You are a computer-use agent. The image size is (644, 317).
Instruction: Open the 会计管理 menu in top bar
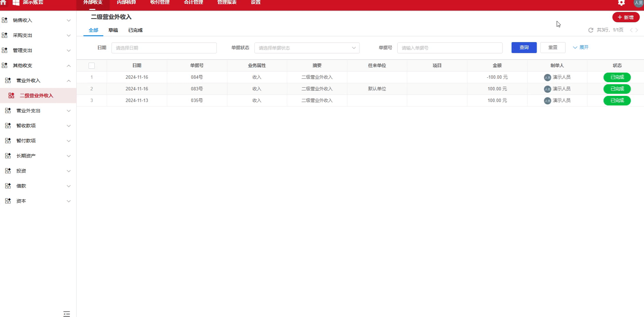193,2
